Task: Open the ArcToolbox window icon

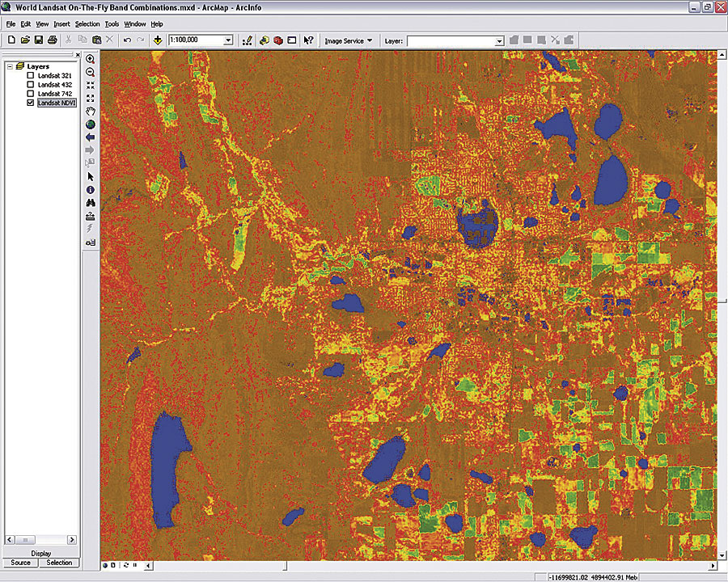Action: pos(277,40)
